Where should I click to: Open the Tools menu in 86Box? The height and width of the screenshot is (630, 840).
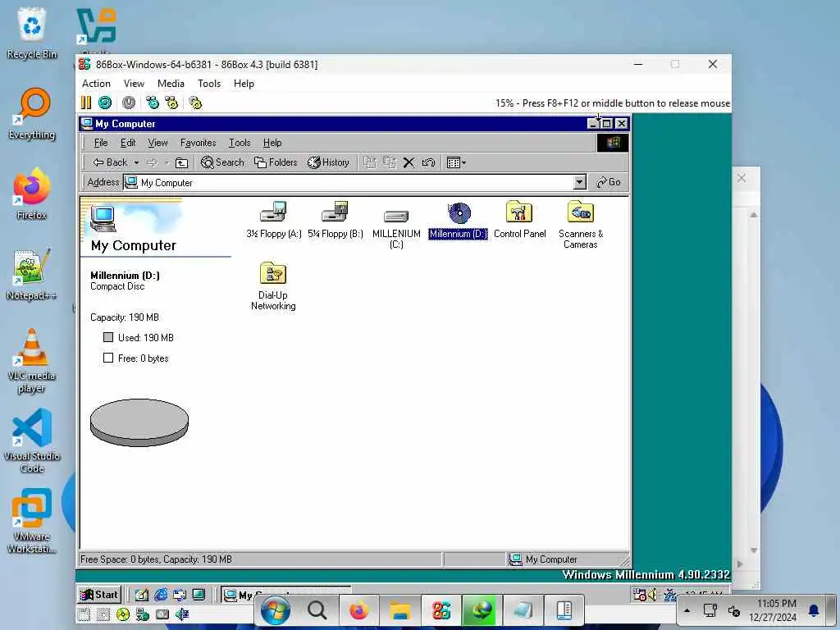[x=209, y=84]
